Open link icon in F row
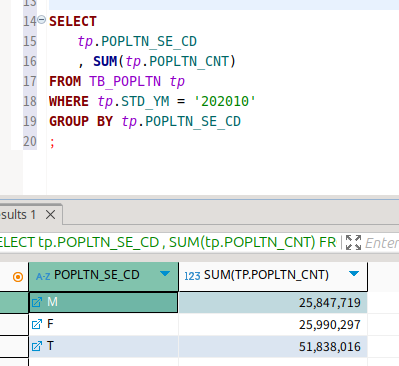Viewport: 399px width, 366px height. click(37, 324)
